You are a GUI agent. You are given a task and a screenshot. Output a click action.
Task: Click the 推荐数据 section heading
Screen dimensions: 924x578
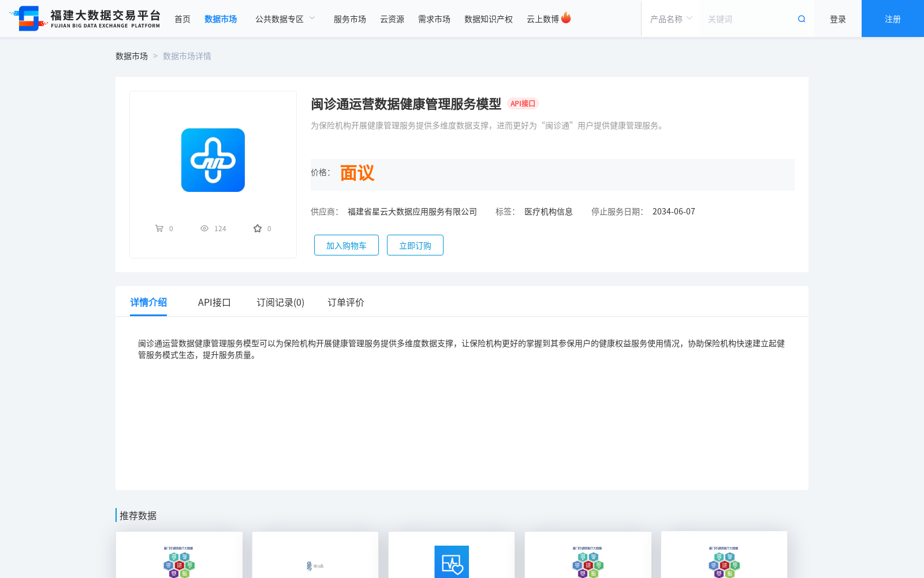[x=138, y=516]
